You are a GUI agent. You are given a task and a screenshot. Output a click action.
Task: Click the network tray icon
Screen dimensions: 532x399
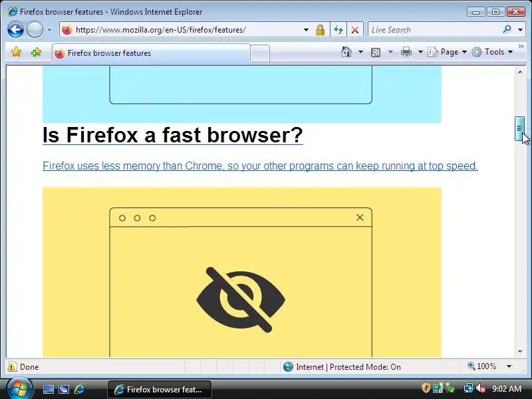click(x=469, y=388)
